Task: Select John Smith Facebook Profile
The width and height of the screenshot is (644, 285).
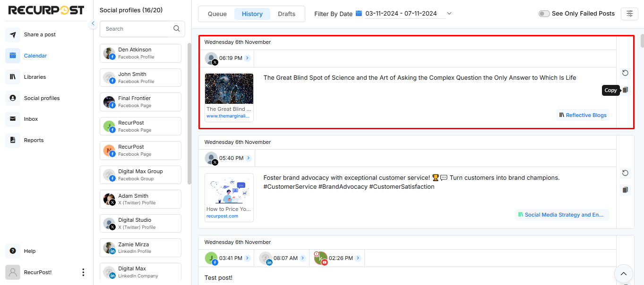Action: click(140, 77)
